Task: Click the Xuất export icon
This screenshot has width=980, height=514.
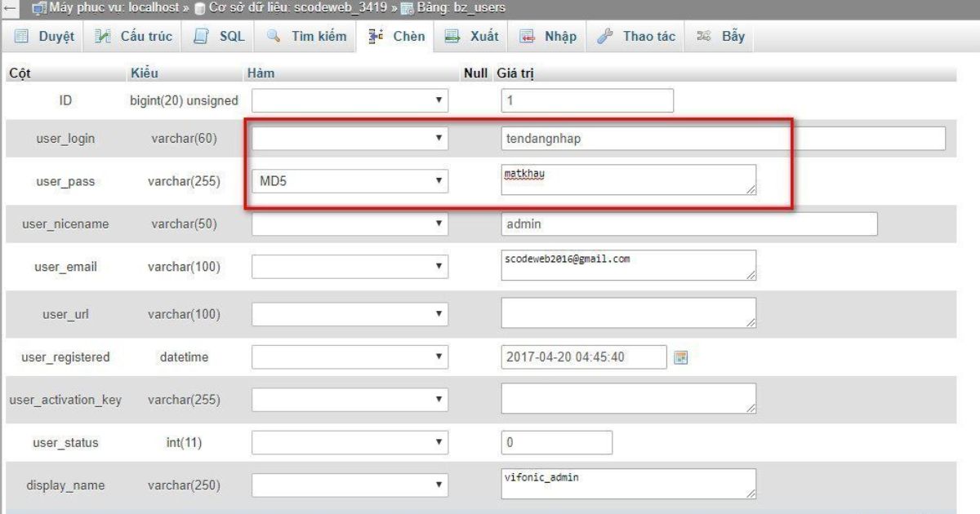Action: [452, 37]
